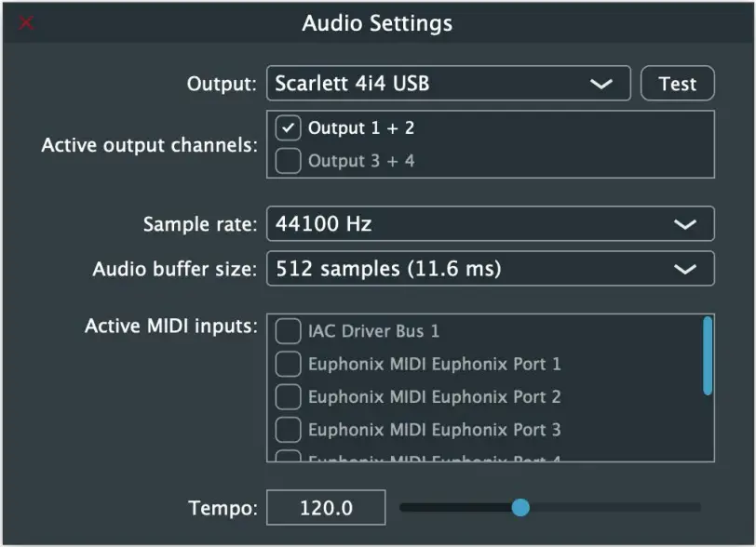Enable Euphonix MIDI Euphonix Port 4

(288, 458)
